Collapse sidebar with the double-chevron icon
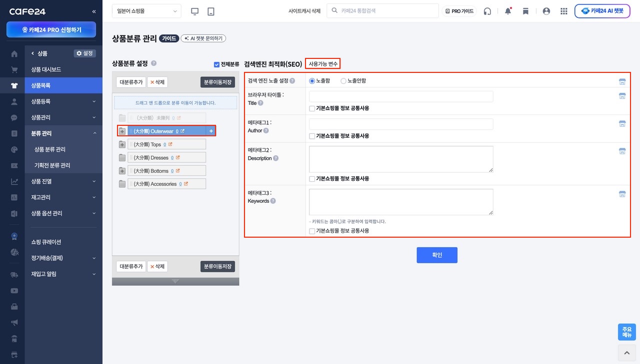Viewport: 640px width, 364px height. coord(94,11)
